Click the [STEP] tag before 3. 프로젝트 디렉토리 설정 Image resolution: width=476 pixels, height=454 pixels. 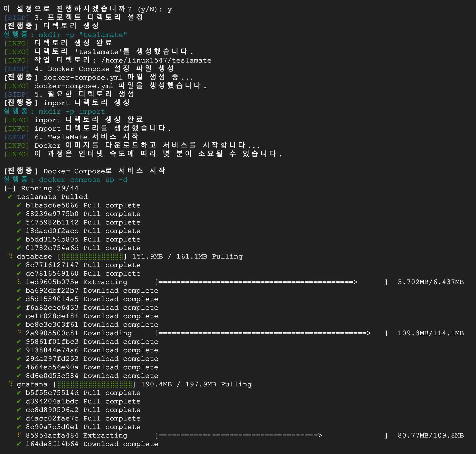(17, 18)
